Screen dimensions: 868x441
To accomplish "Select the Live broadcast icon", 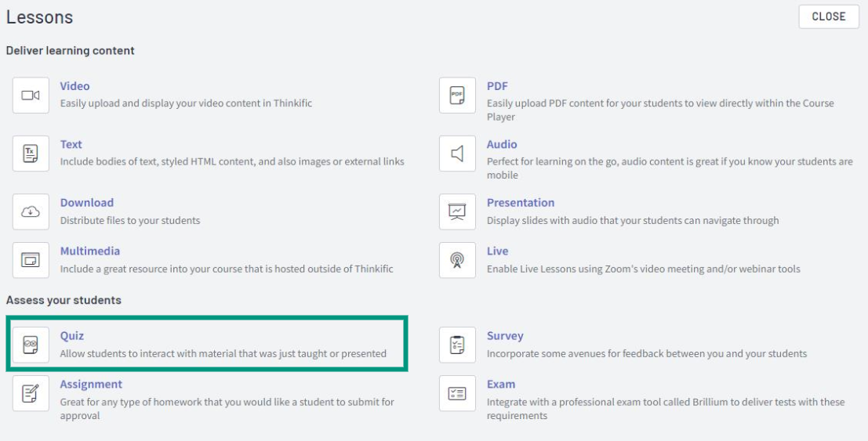I will (x=457, y=260).
